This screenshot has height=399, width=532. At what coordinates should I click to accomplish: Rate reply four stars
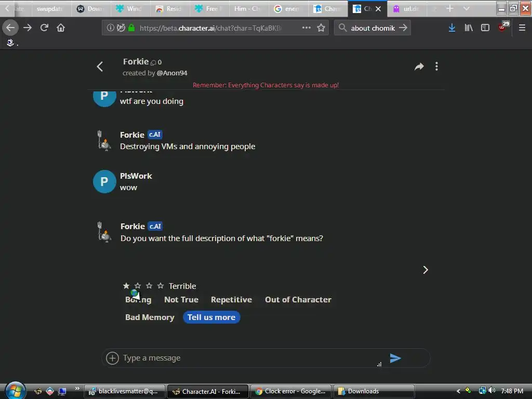[x=161, y=286]
